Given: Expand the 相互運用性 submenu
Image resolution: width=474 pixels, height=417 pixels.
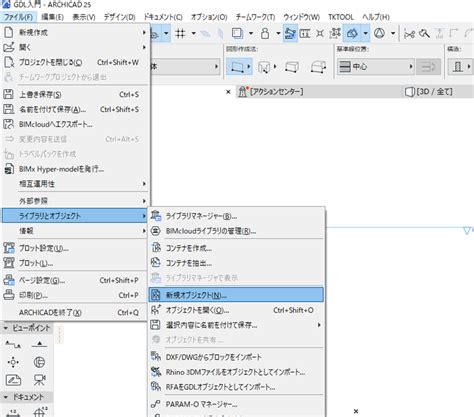Looking at the screenshot, I should pyautogui.click(x=75, y=184).
